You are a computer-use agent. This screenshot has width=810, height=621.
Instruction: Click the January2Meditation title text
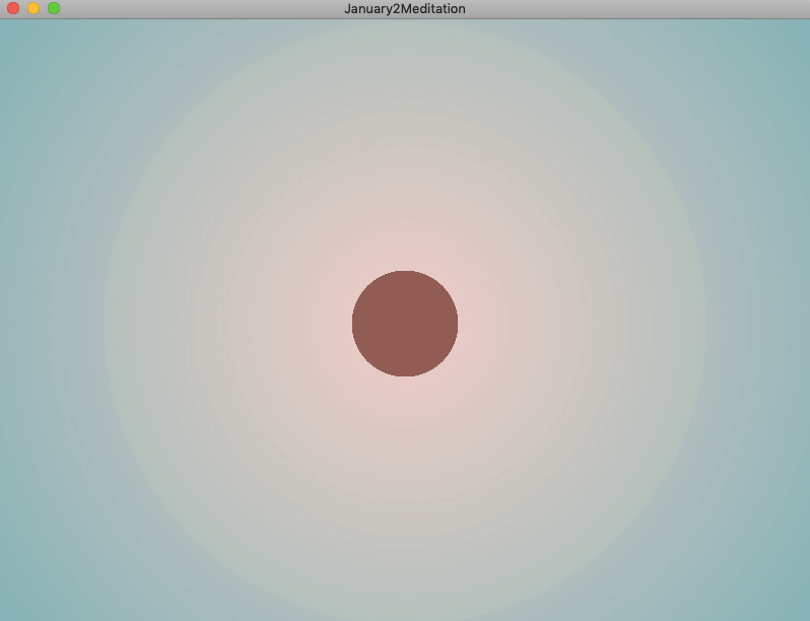pyautogui.click(x=404, y=9)
